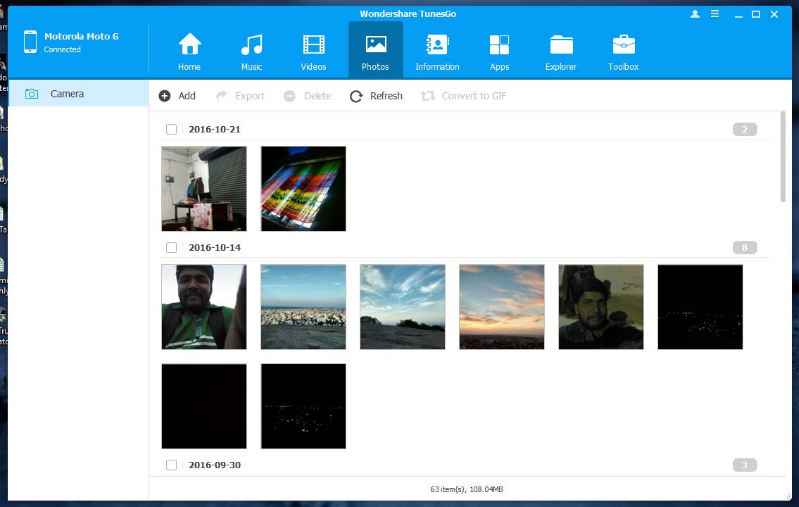Click the Add button
Screen dimensions: 799x507
click(x=177, y=96)
